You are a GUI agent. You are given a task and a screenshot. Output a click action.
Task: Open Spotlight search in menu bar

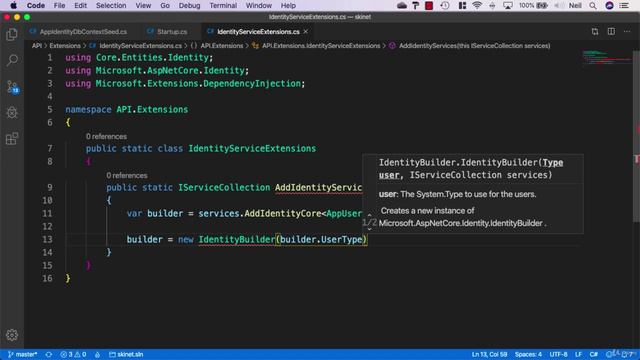coord(593,5)
